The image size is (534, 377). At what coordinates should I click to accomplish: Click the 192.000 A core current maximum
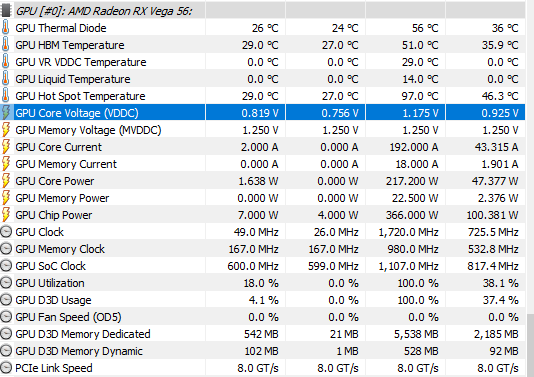click(414, 147)
